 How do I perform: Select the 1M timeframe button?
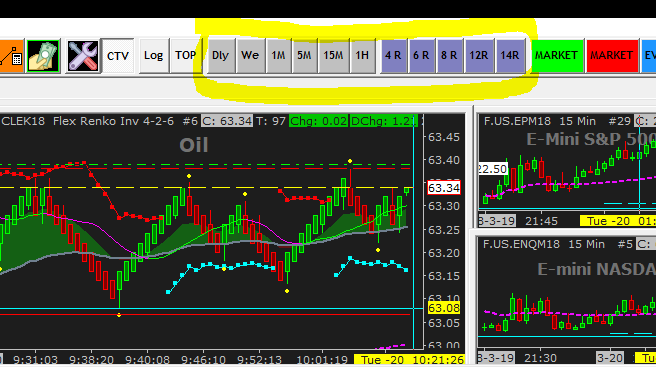point(279,56)
